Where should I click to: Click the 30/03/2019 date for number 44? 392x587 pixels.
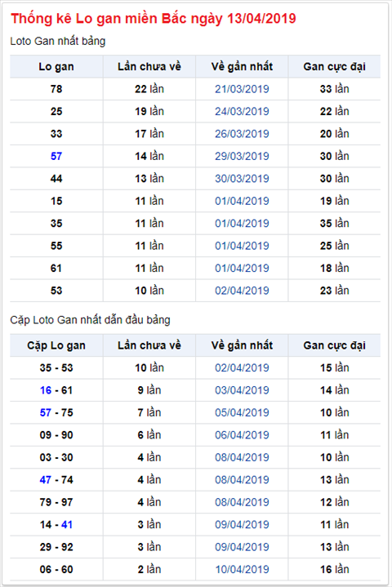(242, 179)
